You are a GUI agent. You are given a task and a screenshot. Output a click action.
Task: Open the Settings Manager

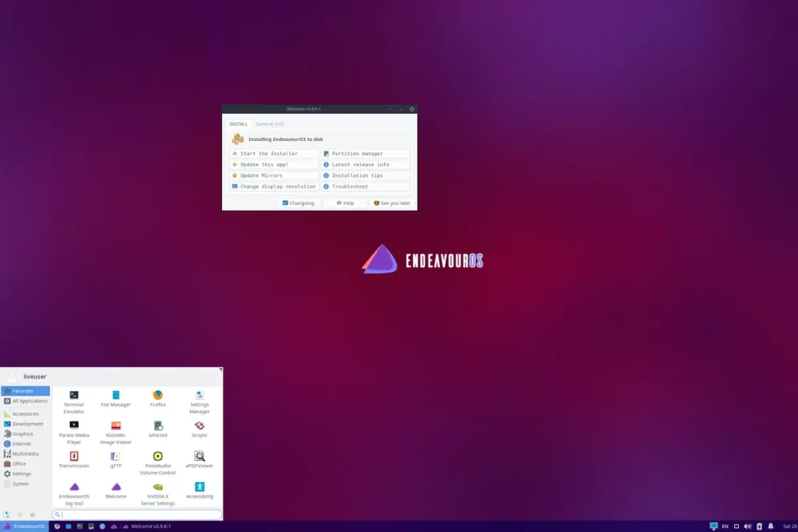(x=199, y=397)
